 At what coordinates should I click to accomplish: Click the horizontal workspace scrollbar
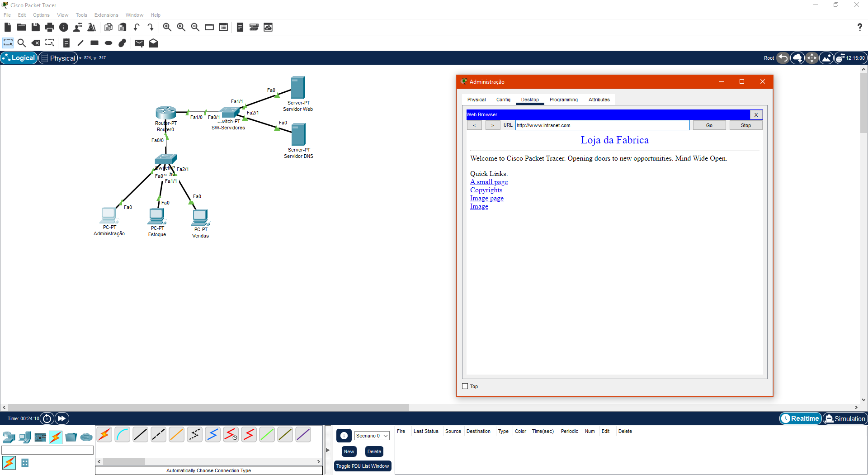[208, 407]
